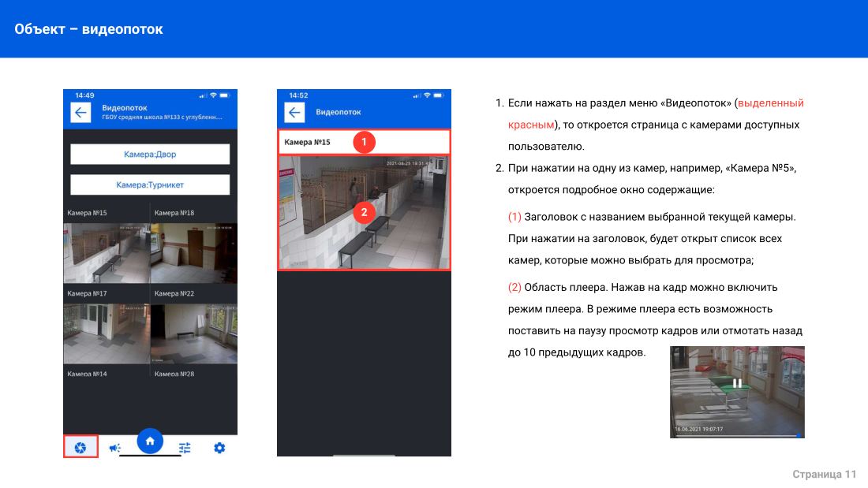868x488 pixels.
Task: Open the sliders filter icon
Action: tap(185, 448)
